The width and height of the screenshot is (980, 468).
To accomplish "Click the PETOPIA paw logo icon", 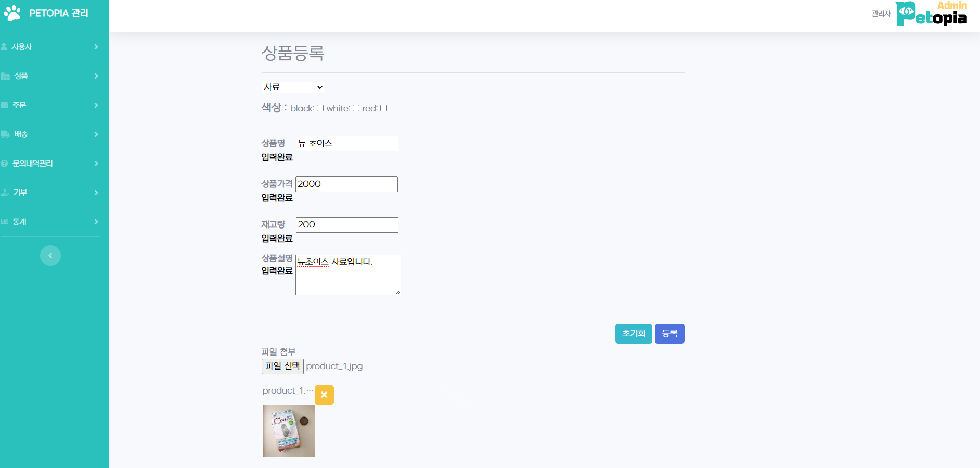I will (12, 13).
